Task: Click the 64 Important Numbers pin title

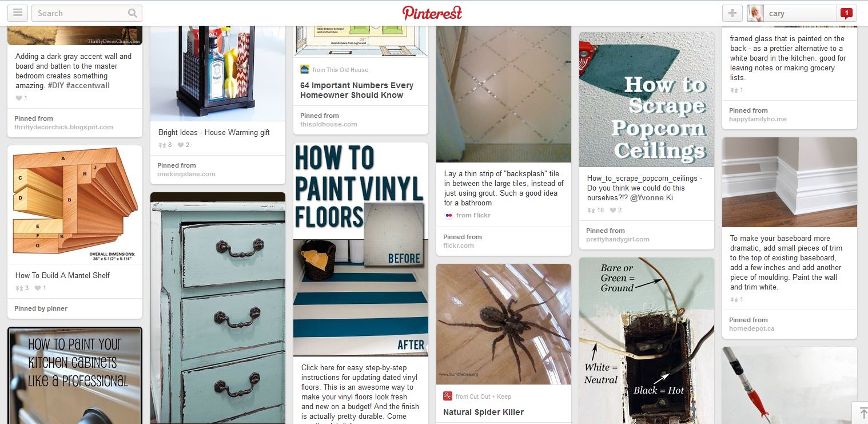Action: coord(357,90)
